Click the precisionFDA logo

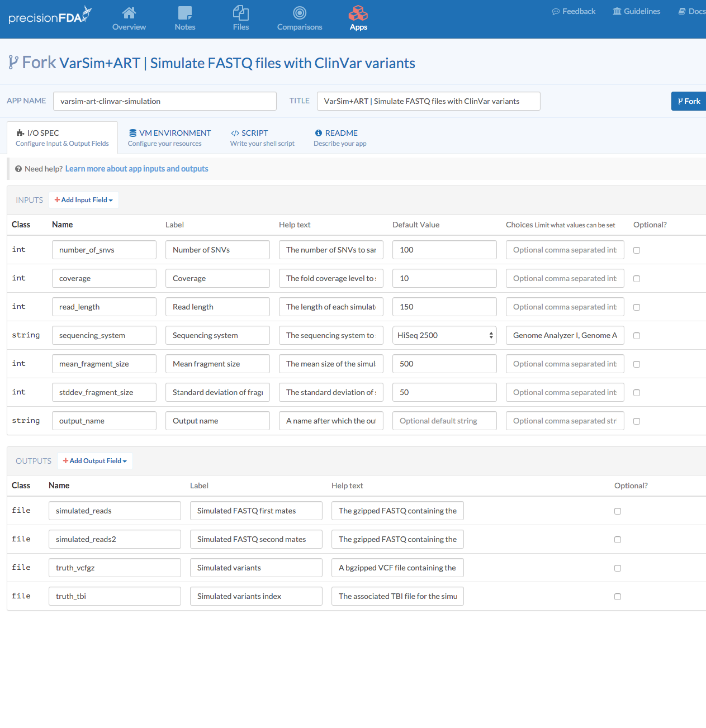pos(50,16)
